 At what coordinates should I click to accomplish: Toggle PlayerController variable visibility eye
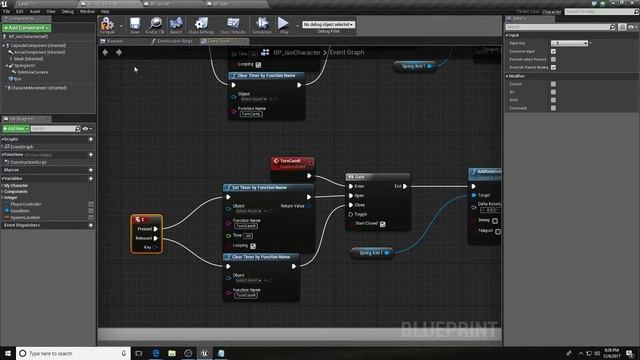(x=91, y=204)
